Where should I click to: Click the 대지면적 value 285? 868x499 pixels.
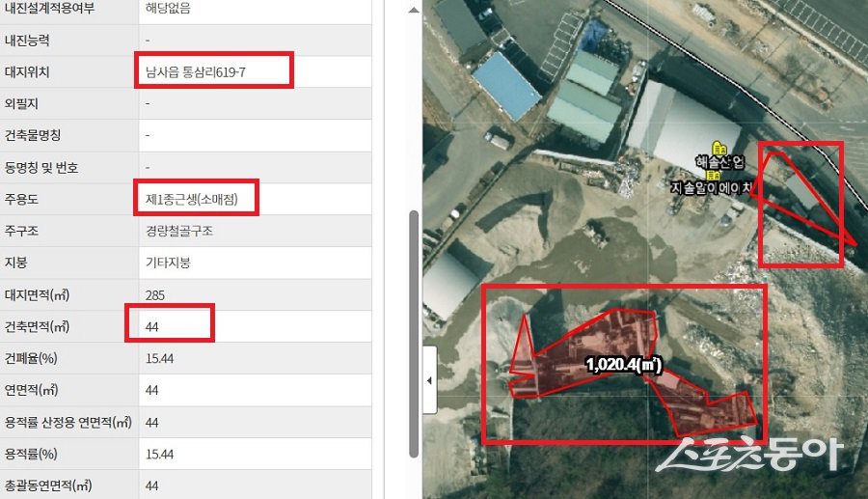click(x=155, y=295)
